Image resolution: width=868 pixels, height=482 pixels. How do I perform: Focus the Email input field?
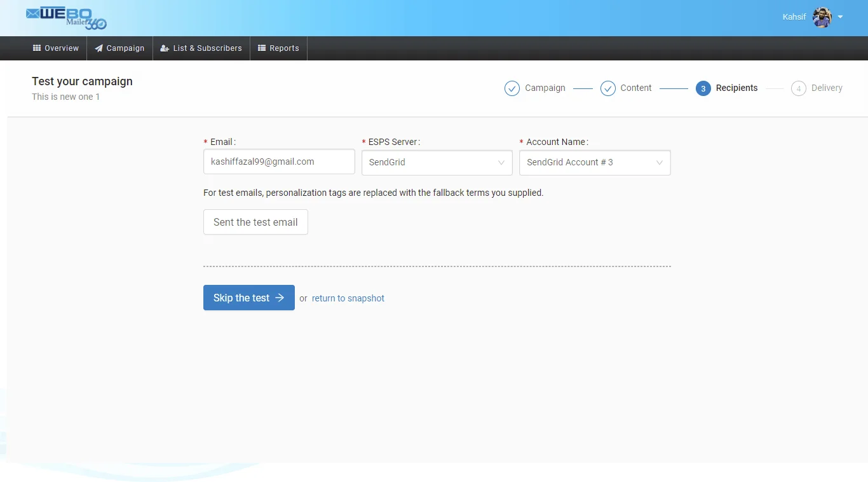279,162
